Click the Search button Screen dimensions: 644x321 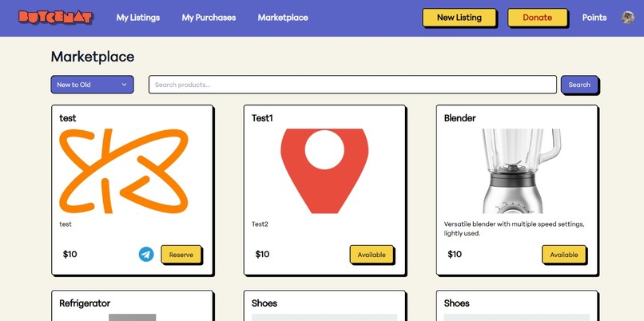[x=579, y=85]
